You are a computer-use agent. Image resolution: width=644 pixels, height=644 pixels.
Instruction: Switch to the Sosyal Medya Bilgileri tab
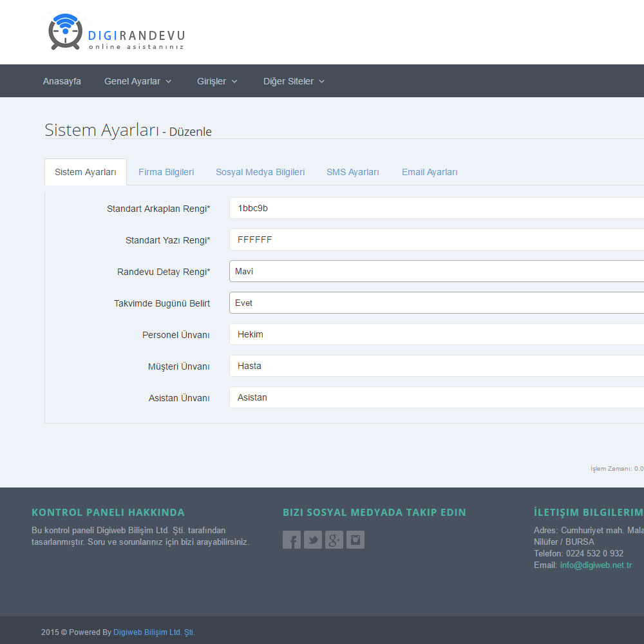[260, 172]
